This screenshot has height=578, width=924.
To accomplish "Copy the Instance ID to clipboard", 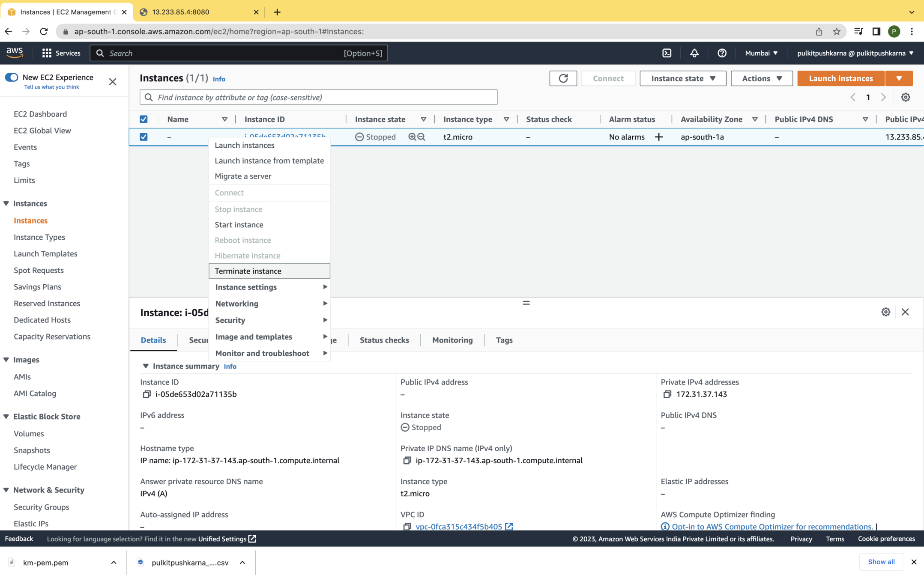I will (147, 394).
